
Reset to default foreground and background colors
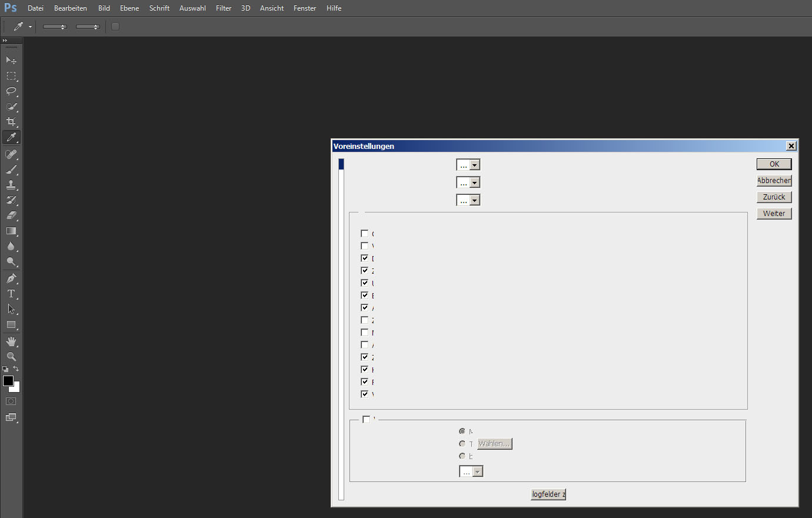click(5, 369)
